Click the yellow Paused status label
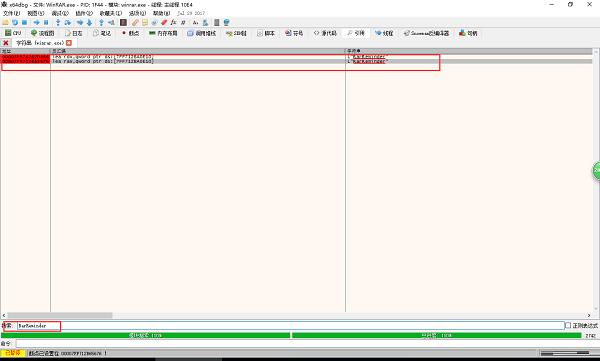600x361 pixels. pyautogui.click(x=13, y=353)
